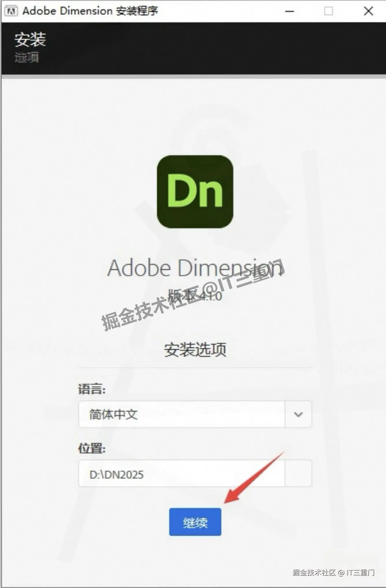Open folder browse button beside location field
This screenshot has width=386, height=588.
tap(298, 473)
